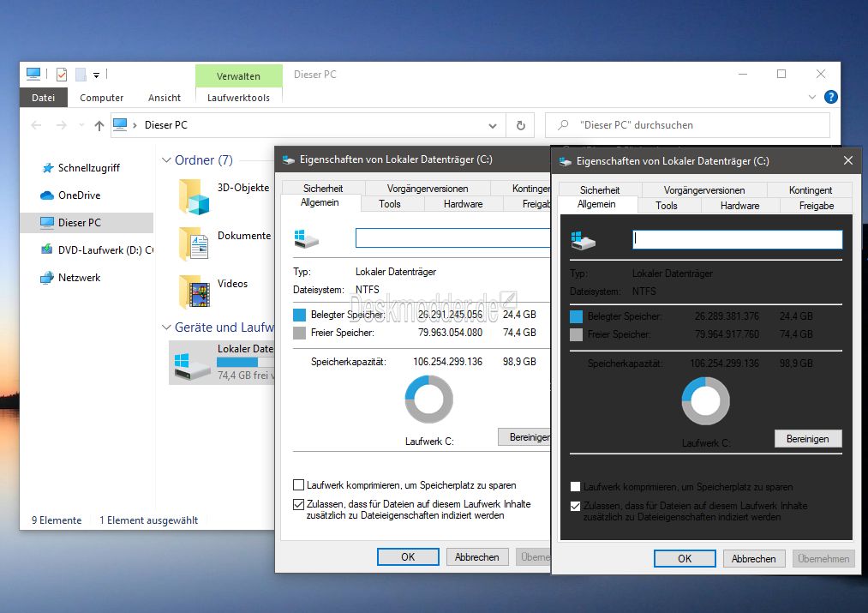Open Sicherheit tab in dark properties dialog

pyautogui.click(x=600, y=190)
